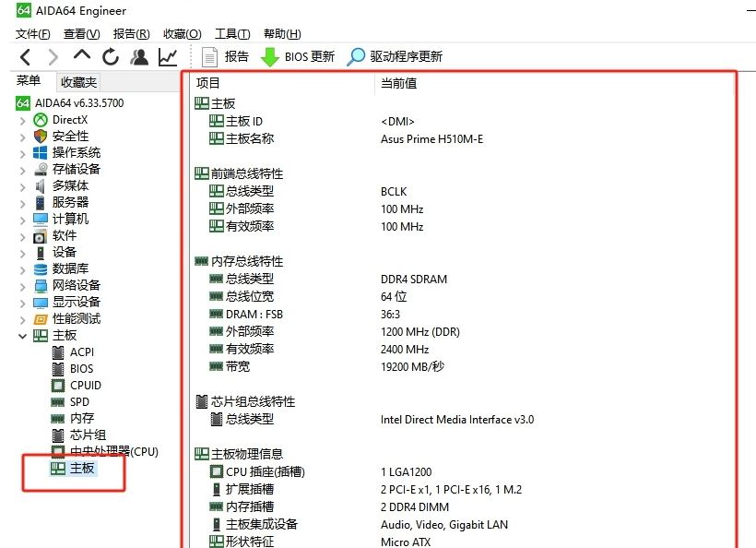Click the up-level arrow toolbar icon

pos(82,55)
